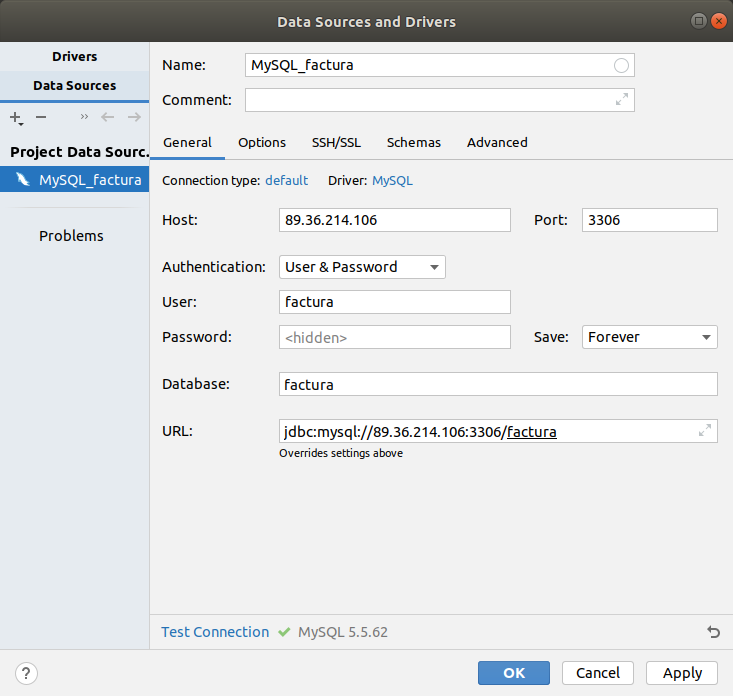Image resolution: width=733 pixels, height=696 pixels.
Task: Switch to the Schemas tab
Action: pos(414,142)
